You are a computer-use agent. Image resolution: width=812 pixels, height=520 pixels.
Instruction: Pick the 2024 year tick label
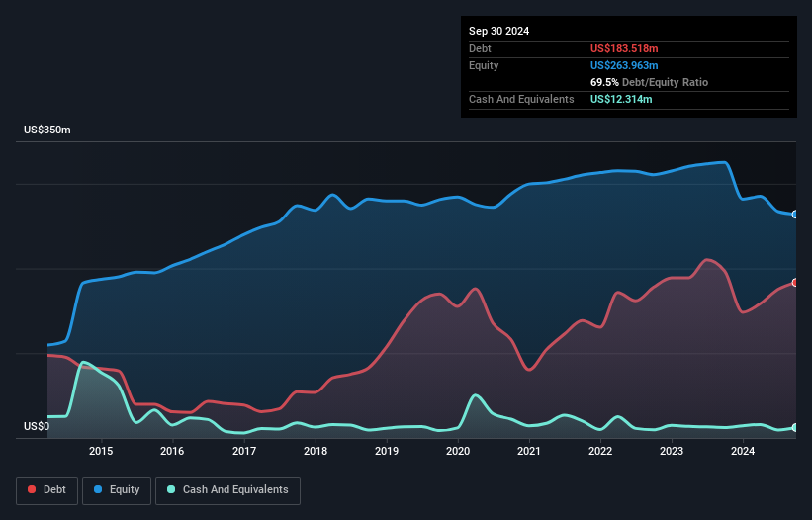tap(743, 452)
